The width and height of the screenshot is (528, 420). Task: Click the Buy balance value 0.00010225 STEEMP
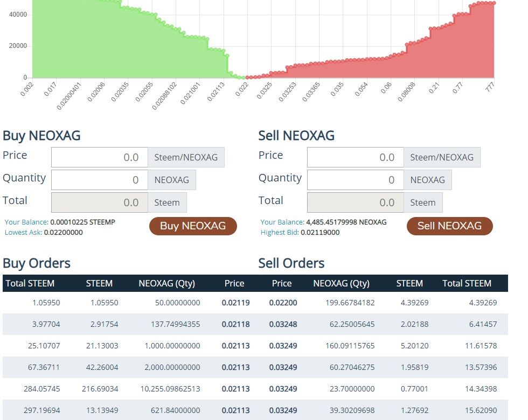[83, 222]
